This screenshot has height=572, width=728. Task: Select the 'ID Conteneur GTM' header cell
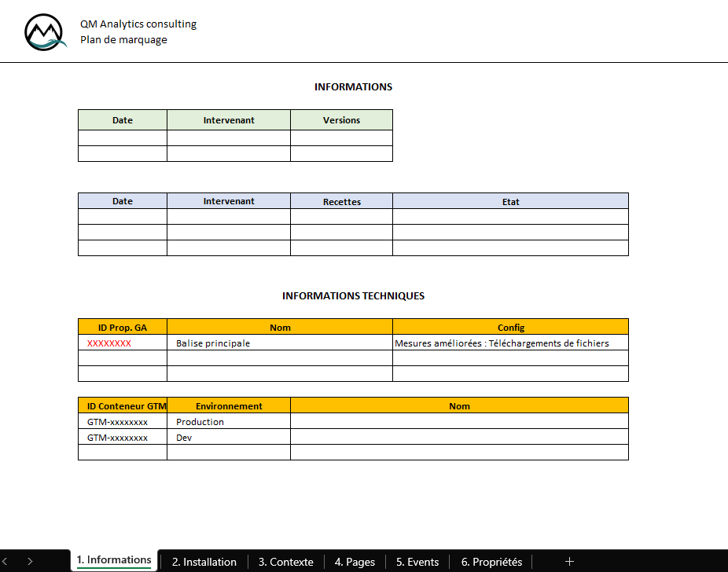(x=123, y=405)
